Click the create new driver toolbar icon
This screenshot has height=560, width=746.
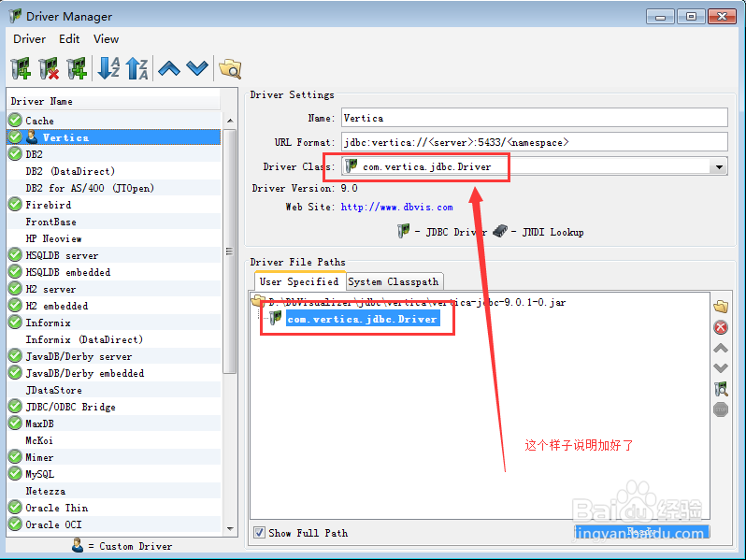coord(21,68)
